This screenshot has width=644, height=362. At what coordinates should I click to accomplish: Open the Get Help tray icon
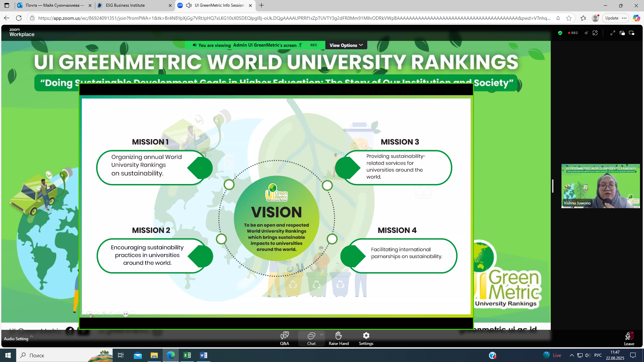point(492,355)
